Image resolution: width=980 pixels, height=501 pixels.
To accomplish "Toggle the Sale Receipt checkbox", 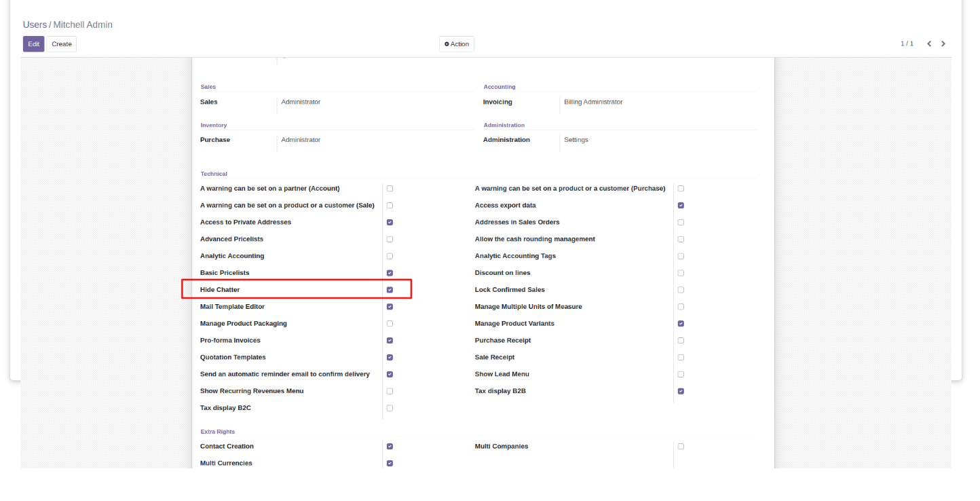I will click(x=681, y=358).
